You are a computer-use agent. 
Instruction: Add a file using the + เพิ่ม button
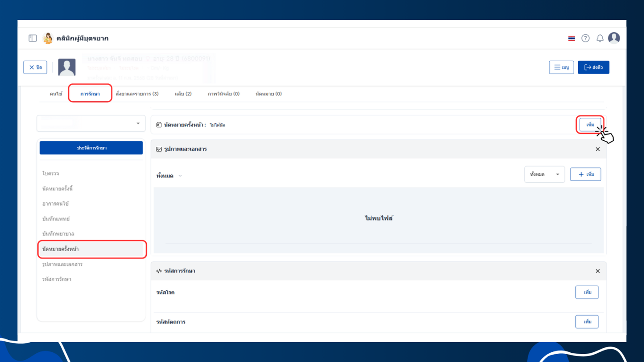point(586,174)
